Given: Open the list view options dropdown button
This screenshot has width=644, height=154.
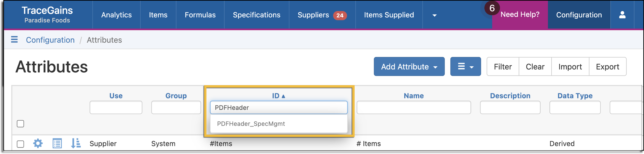Looking at the screenshot, I should click(466, 66).
